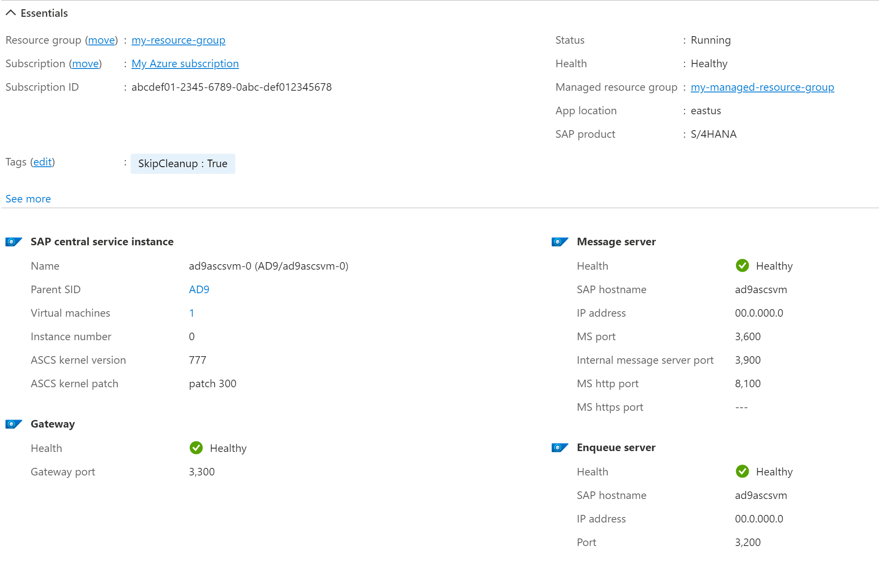This screenshot has height=588, width=879.
Task: Expand details with See more
Action: click(27, 198)
